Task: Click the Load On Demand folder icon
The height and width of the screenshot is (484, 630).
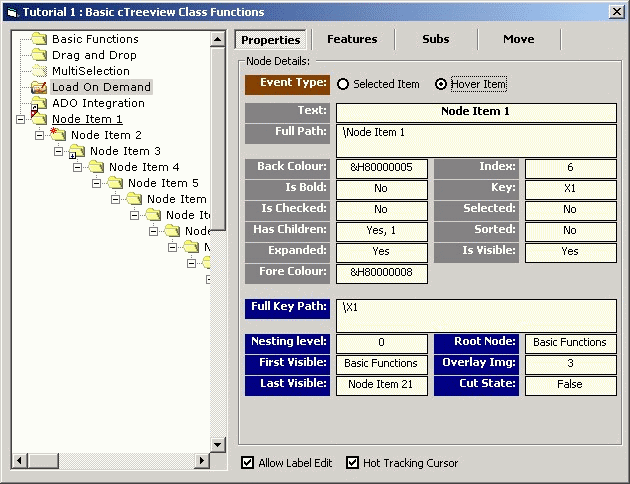Action: (39, 87)
